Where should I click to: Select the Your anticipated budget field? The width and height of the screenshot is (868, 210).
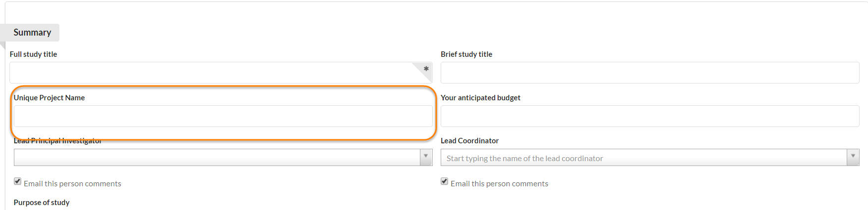tap(650, 116)
